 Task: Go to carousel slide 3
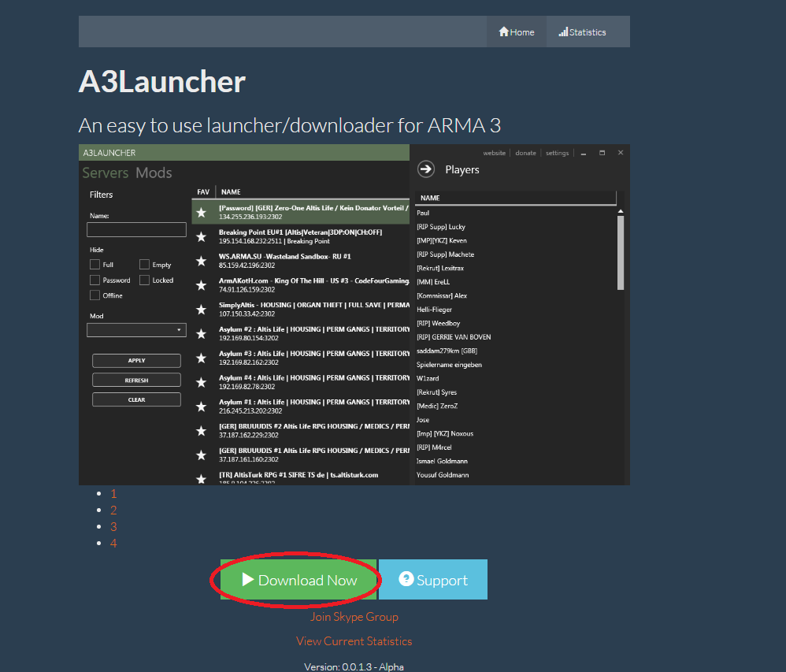click(x=113, y=527)
